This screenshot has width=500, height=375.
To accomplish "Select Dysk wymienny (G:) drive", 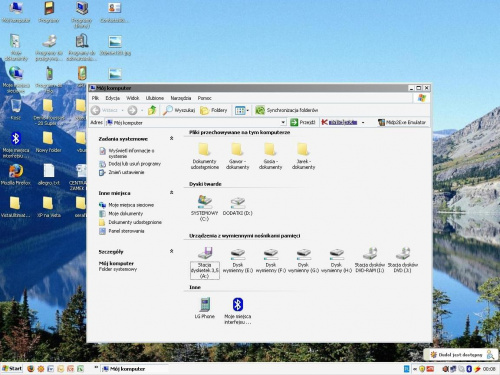I will [x=303, y=261].
